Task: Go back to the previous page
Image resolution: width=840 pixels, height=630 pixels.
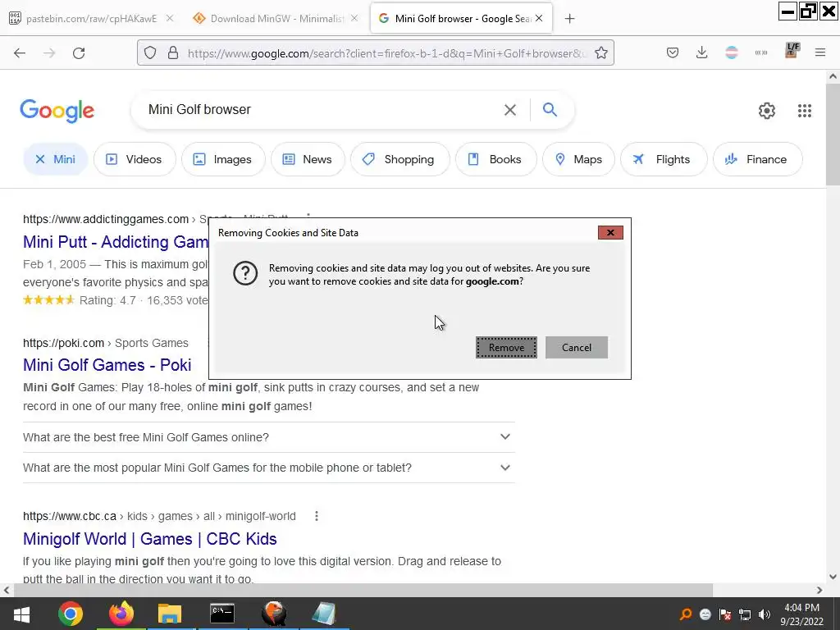Action: 20,53
